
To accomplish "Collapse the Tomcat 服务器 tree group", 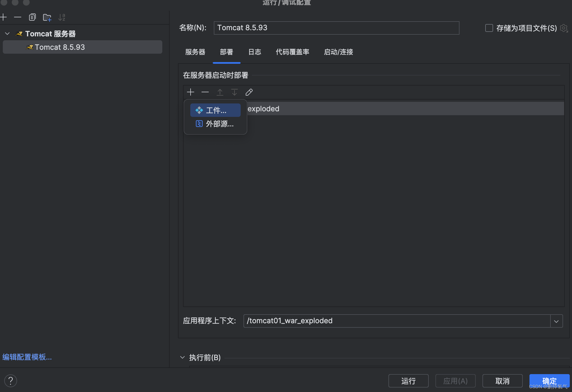I will click(x=7, y=34).
